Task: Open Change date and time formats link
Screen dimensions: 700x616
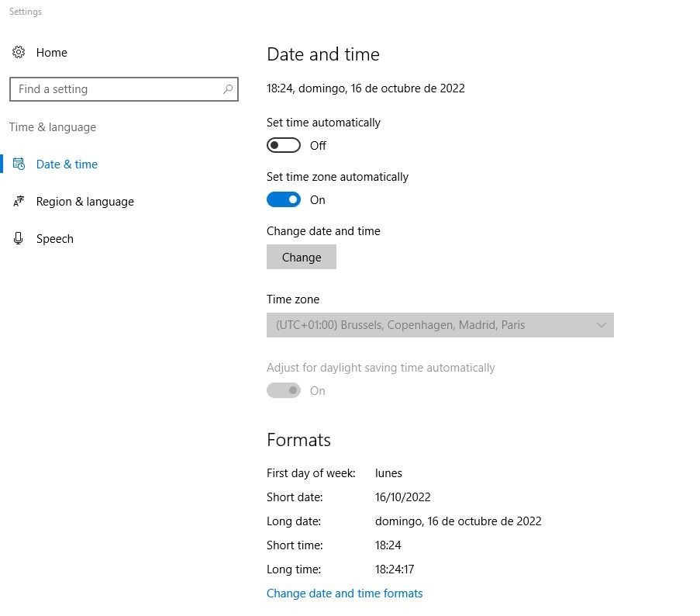Action: point(345,594)
